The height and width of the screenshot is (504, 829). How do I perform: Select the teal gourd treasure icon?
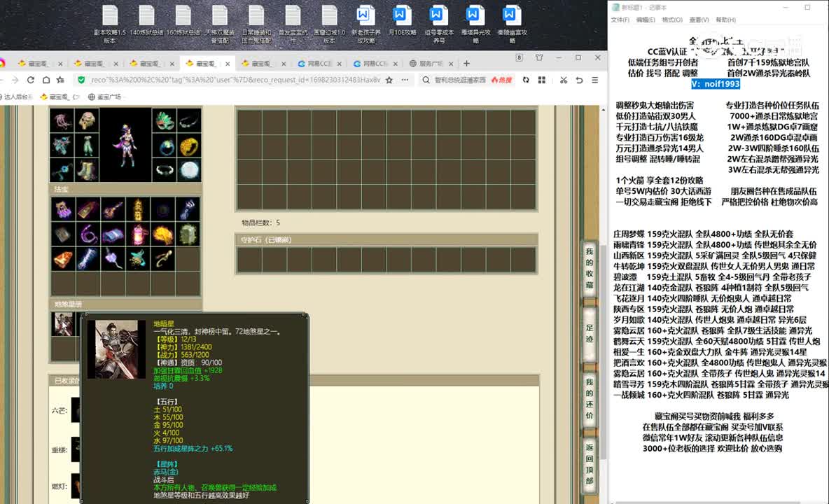point(138,260)
